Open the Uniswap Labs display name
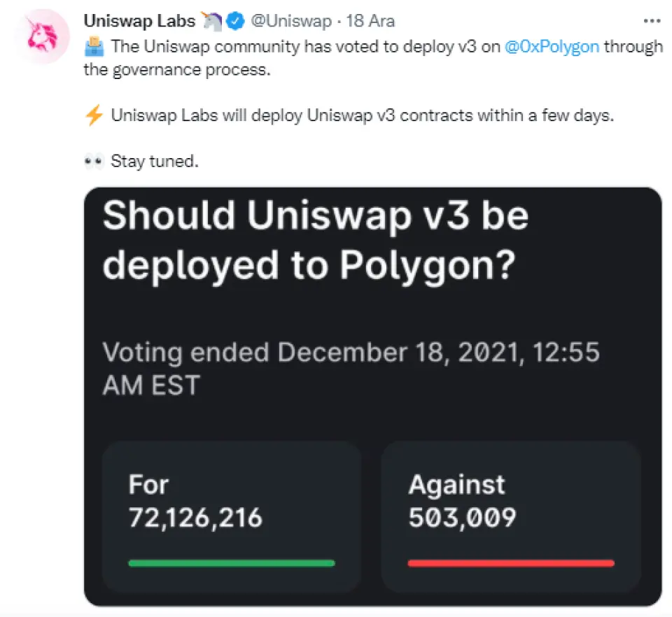The height and width of the screenshot is (617, 672). (x=139, y=22)
